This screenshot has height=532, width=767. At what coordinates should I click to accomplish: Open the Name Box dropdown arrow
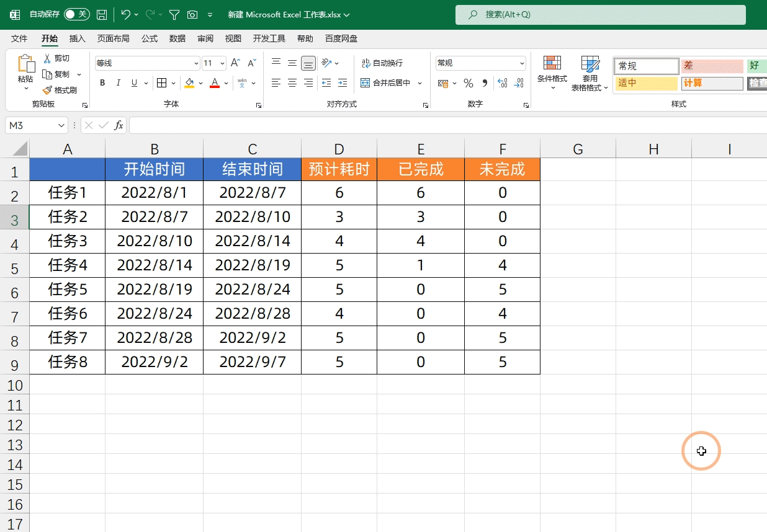[x=61, y=125]
